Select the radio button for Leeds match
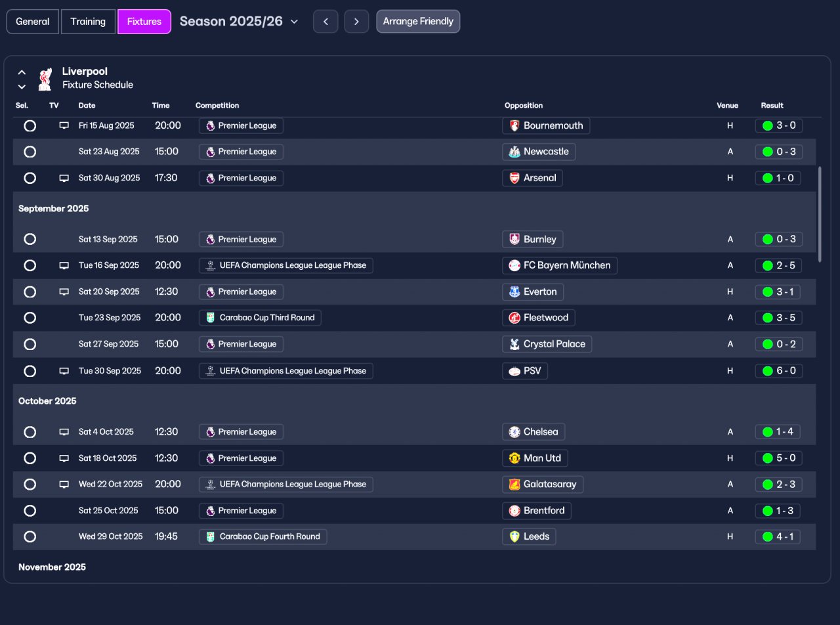 pos(30,537)
